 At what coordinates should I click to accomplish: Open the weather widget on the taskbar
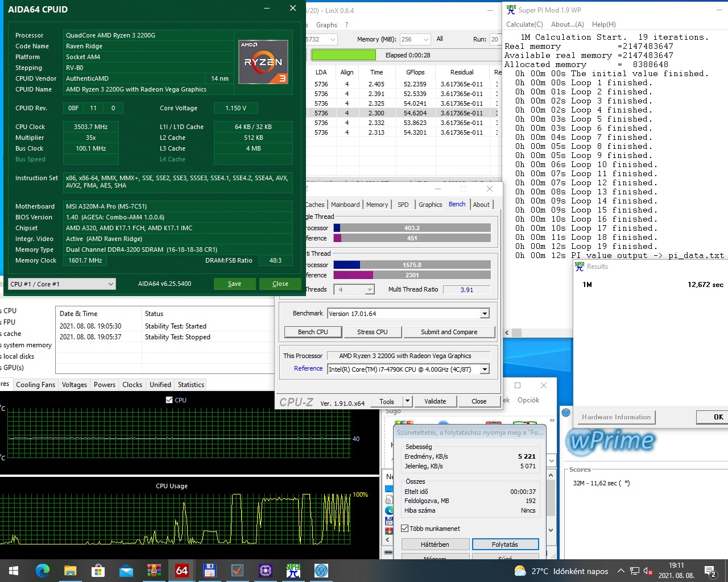[x=561, y=571]
